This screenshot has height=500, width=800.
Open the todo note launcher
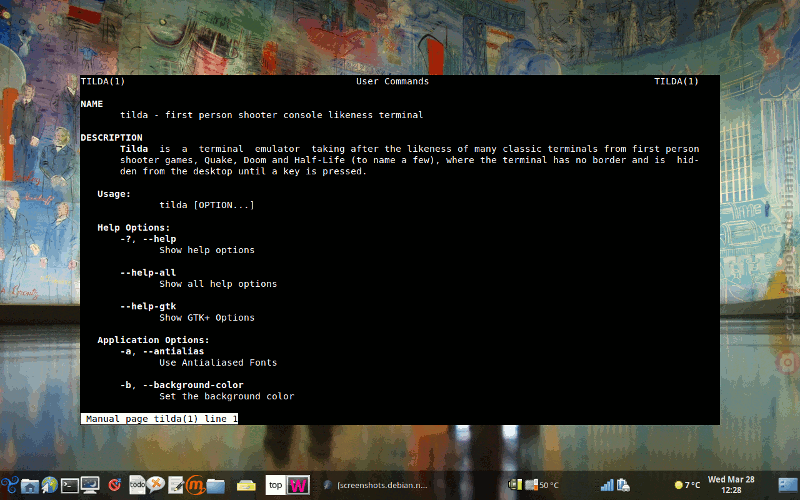(x=137, y=484)
